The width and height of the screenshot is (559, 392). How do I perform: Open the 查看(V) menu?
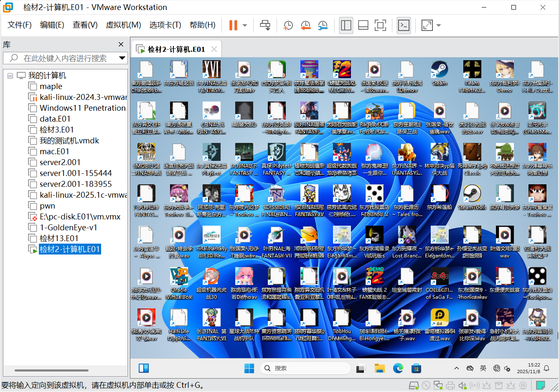pyautogui.click(x=85, y=25)
